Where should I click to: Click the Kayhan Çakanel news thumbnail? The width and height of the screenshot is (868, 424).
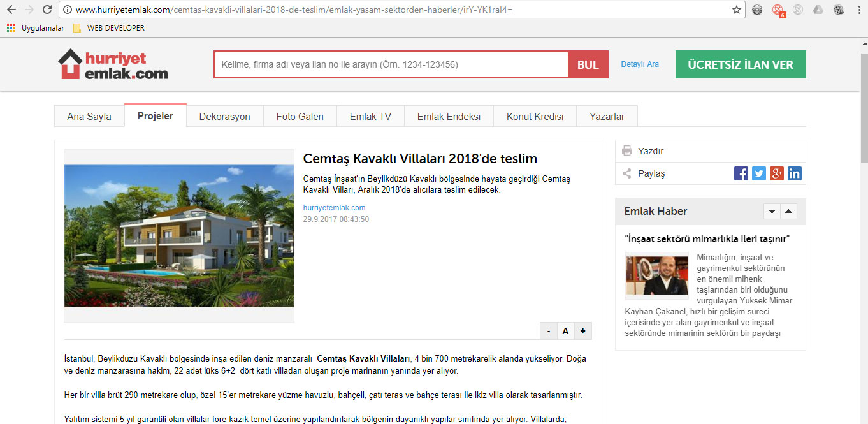point(657,276)
